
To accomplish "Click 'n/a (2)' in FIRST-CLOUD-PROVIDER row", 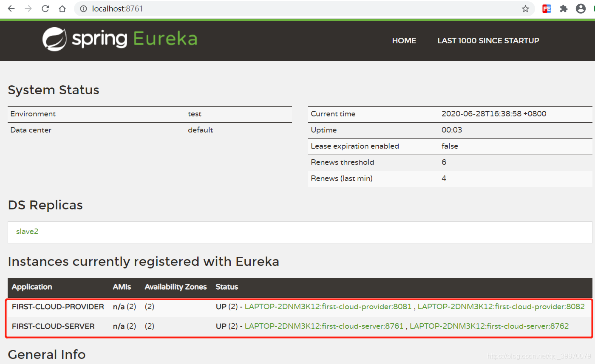I will [x=125, y=307].
